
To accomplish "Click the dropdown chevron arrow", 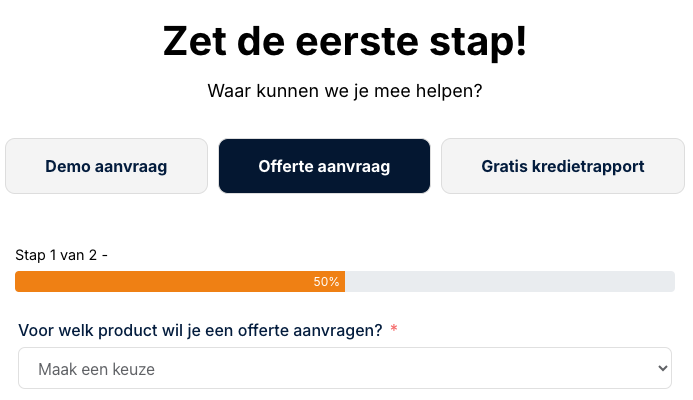I will 661,369.
